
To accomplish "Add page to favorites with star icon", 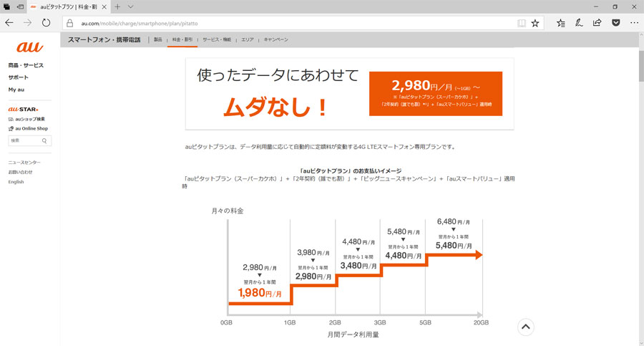I will [535, 24].
